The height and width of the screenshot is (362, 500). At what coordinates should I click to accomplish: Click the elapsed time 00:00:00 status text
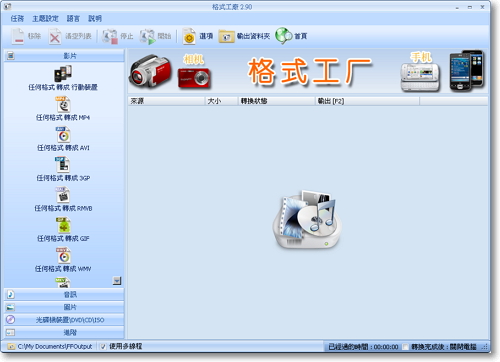[363, 347]
